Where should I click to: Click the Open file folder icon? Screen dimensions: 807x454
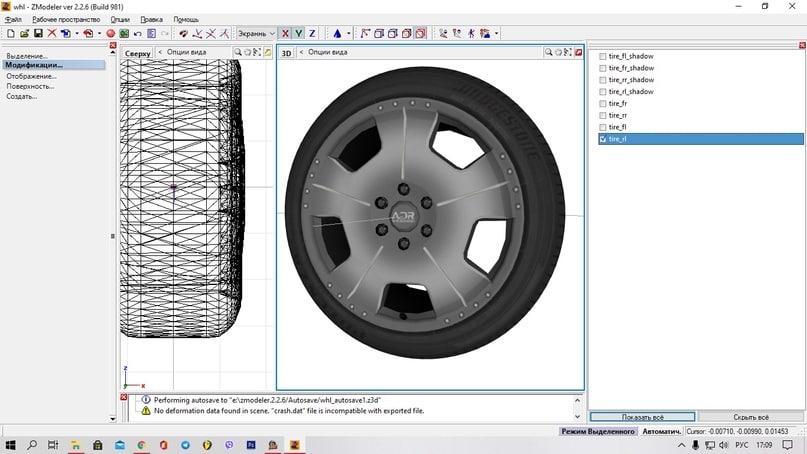click(24, 33)
